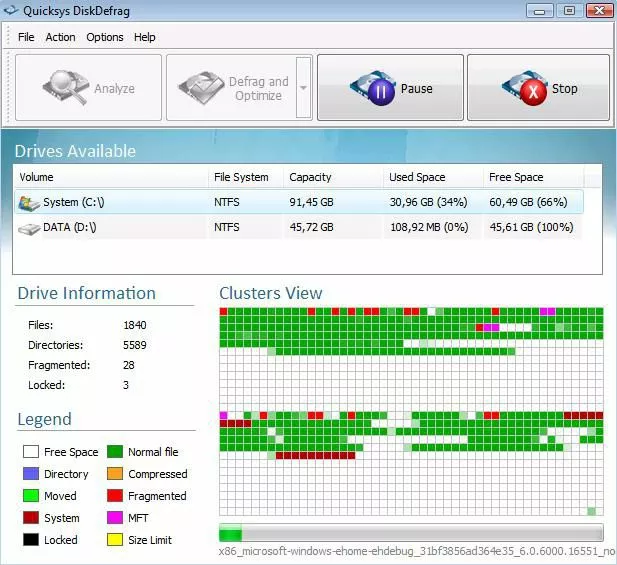This screenshot has width=617, height=565.
Task: Open the Defrag and Optimize dropdown arrow
Action: 303,87
